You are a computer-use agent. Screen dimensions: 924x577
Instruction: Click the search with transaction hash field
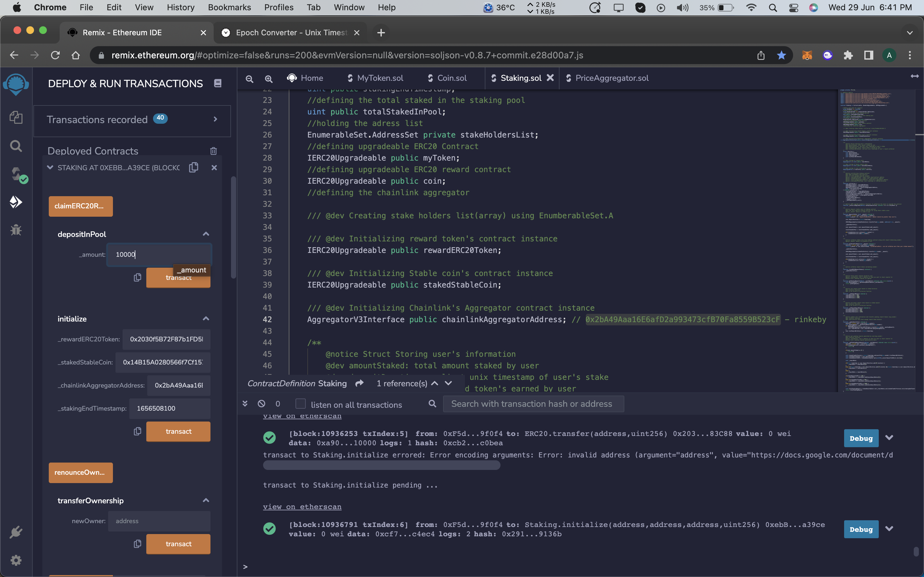pyautogui.click(x=533, y=404)
